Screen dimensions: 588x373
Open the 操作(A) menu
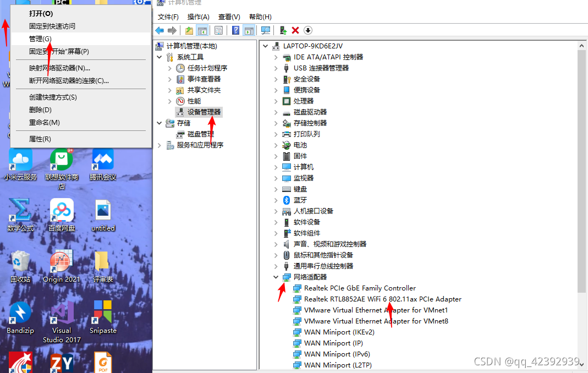(x=199, y=17)
